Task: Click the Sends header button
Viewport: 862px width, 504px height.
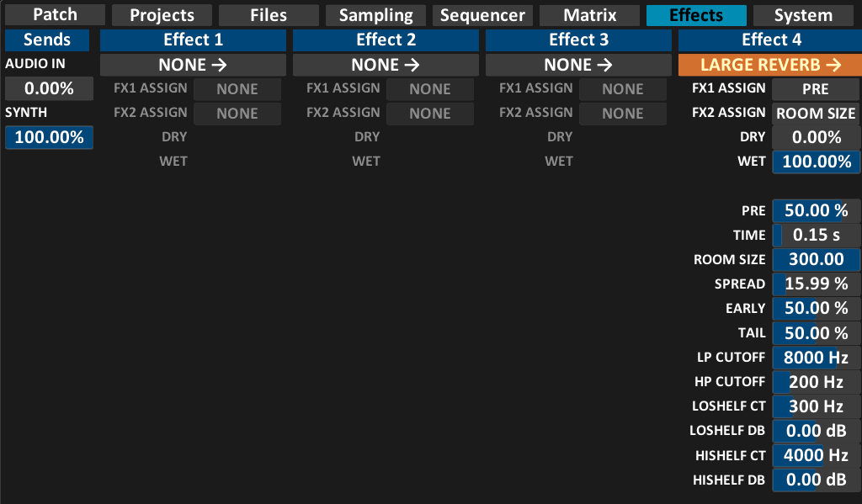Action: (x=47, y=40)
